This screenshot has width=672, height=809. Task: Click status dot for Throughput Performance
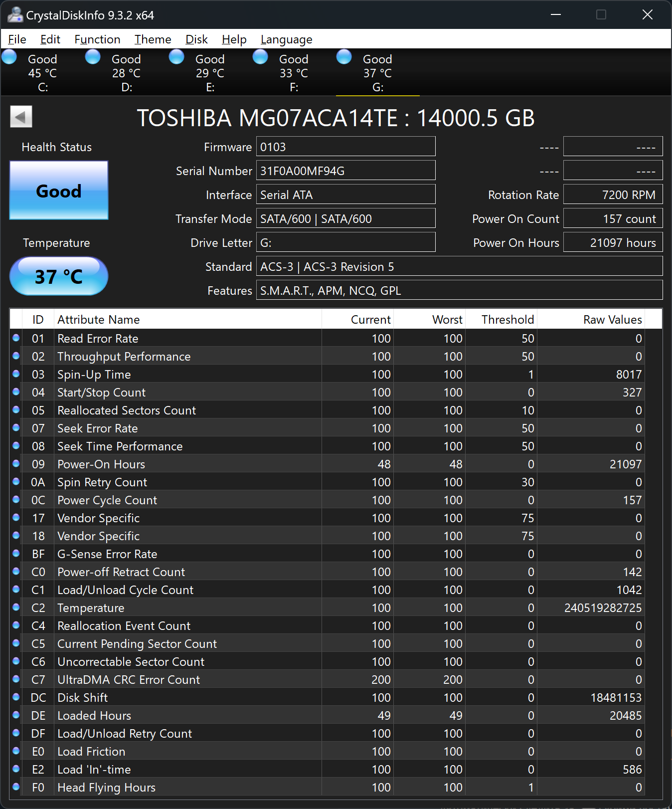(16, 356)
